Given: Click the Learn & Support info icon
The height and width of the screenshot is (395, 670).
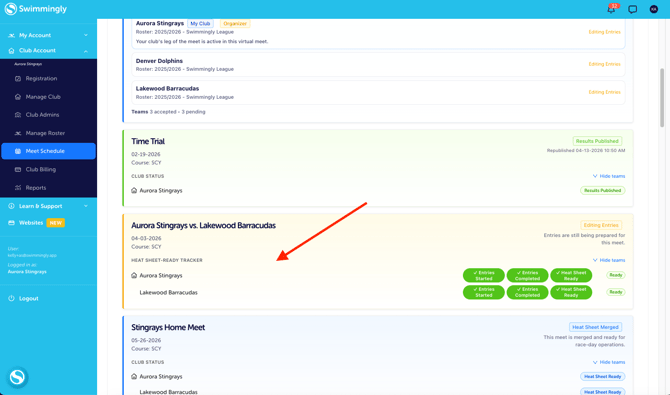Looking at the screenshot, I should [12, 206].
